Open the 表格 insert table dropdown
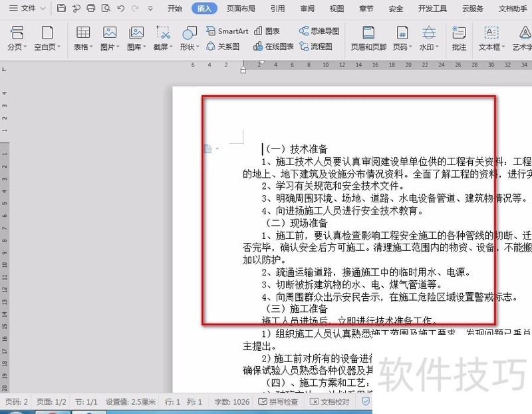 click(82, 39)
